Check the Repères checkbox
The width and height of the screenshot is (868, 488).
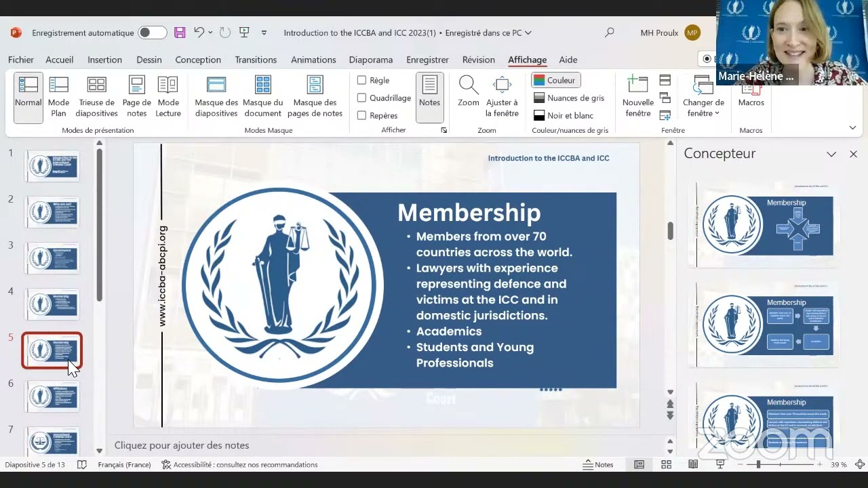[x=361, y=115]
